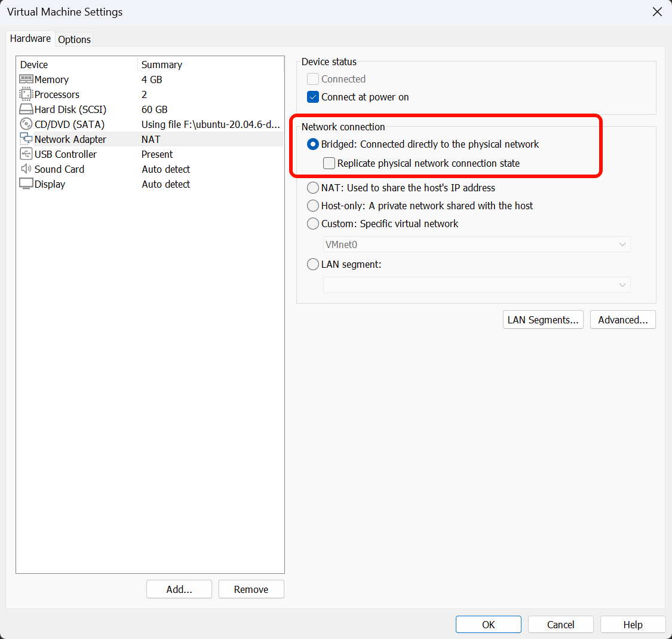This screenshot has height=639, width=672.
Task: Click the processors count value 2
Action: 144,94
